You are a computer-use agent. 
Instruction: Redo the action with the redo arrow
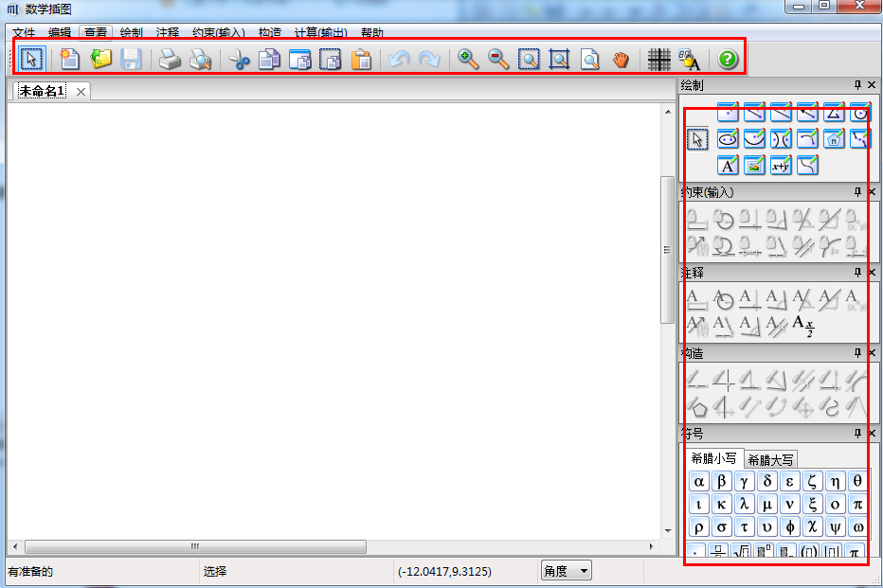point(429,59)
